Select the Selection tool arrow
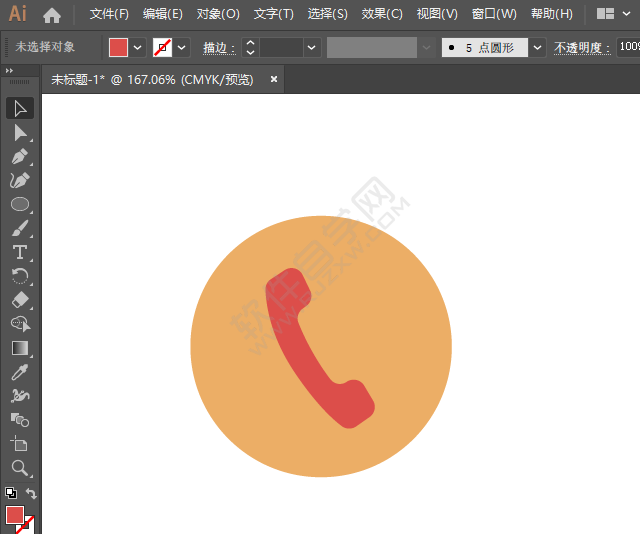640x534 pixels. point(20,108)
